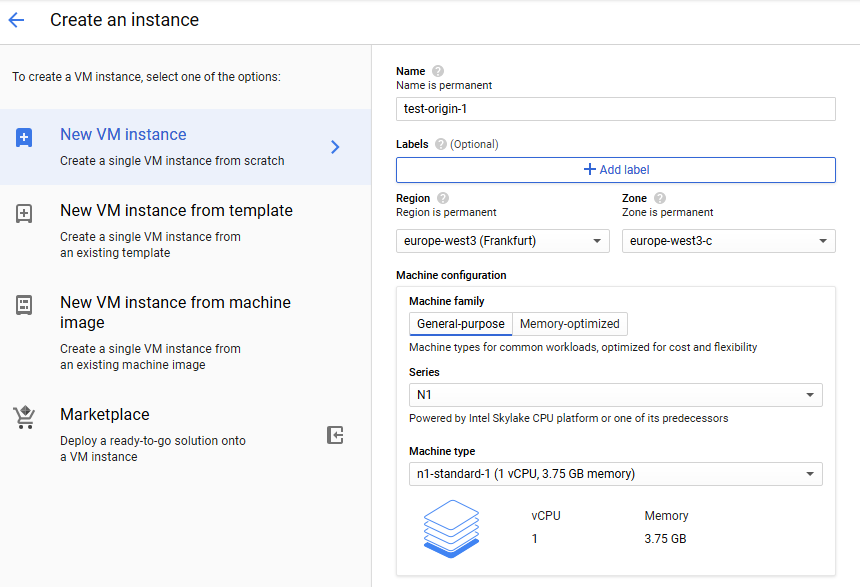Click the stacked layers machine icon

tap(452, 527)
